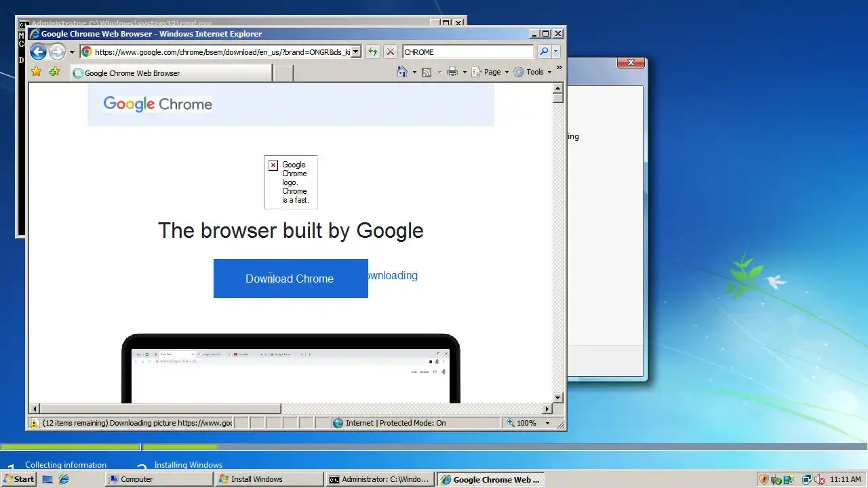Switch to the Administrator cmd taskbar button
868x488 pixels.
pyautogui.click(x=380, y=479)
